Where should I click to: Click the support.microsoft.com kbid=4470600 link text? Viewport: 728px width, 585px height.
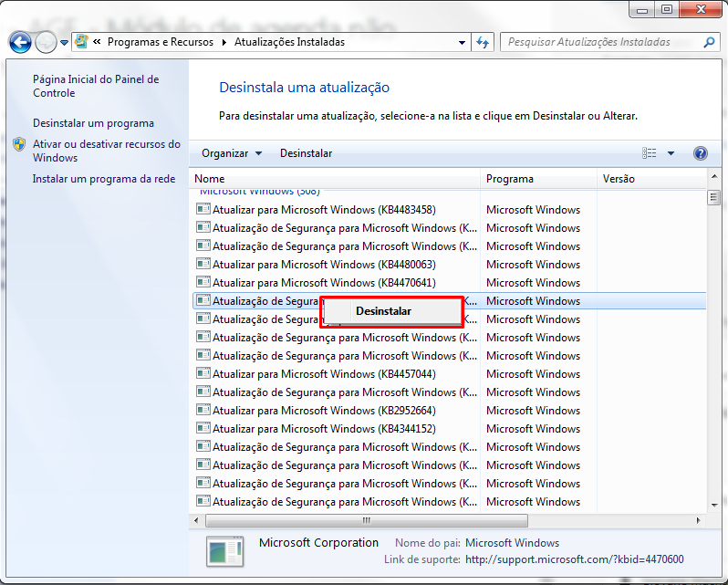pos(575,559)
